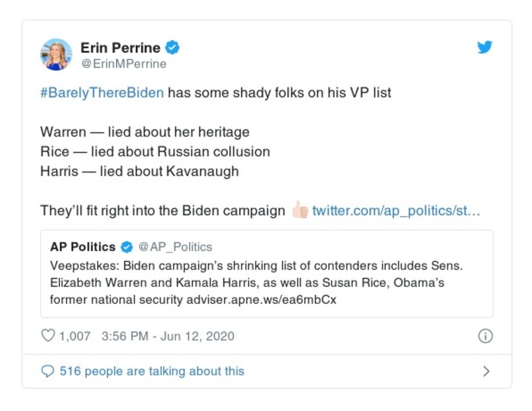Follow the twitter.com/ap_politics link

point(396,211)
